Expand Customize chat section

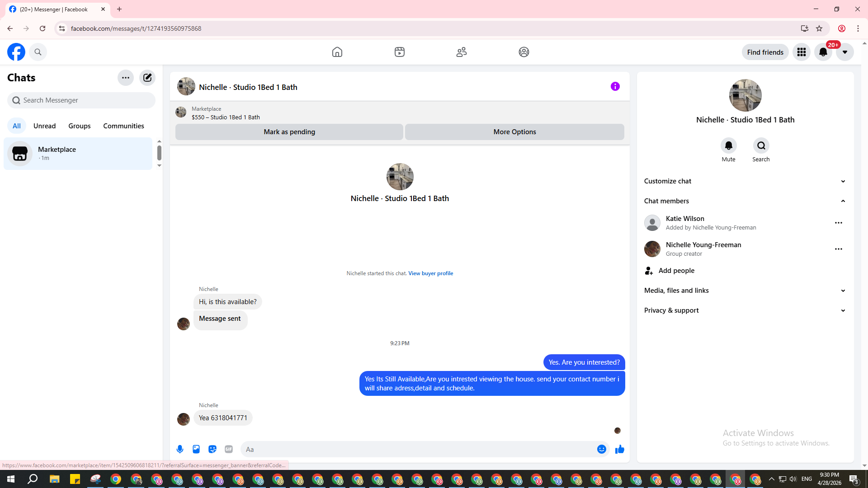coord(843,181)
